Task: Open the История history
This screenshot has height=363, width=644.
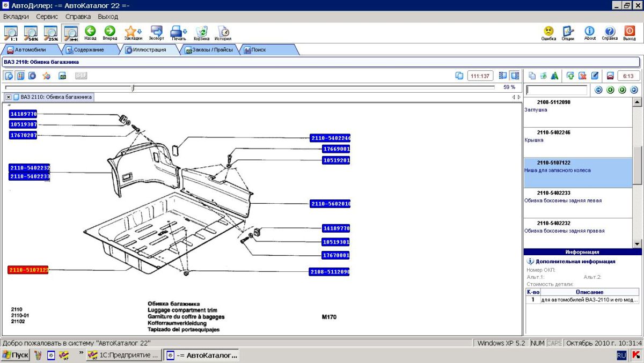Action: 223,33
